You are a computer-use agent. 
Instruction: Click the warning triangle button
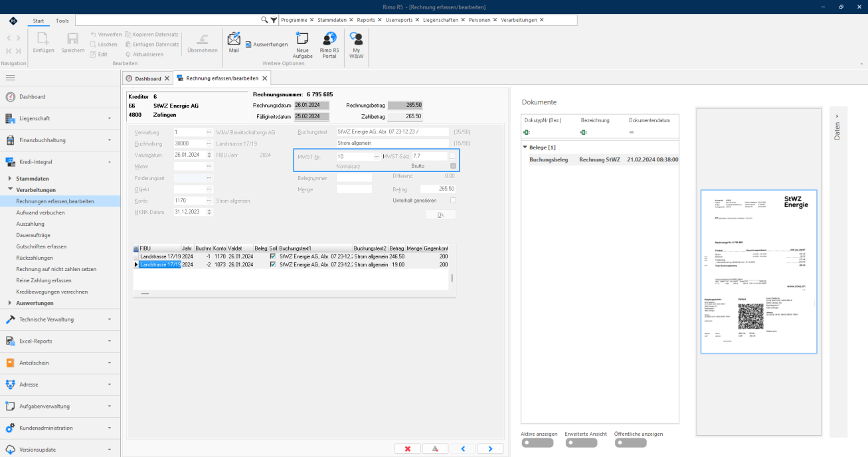[x=435, y=448]
